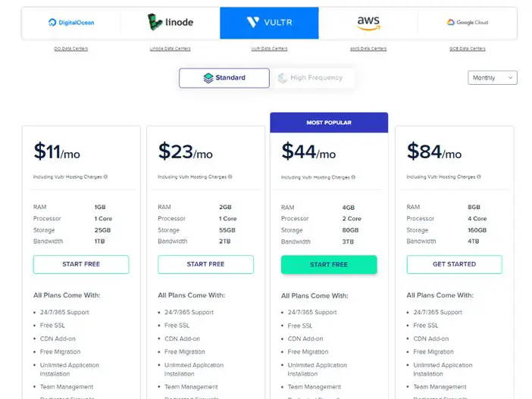Pick the Google Cloud provider logo
The width and height of the screenshot is (532, 399).
point(467,23)
